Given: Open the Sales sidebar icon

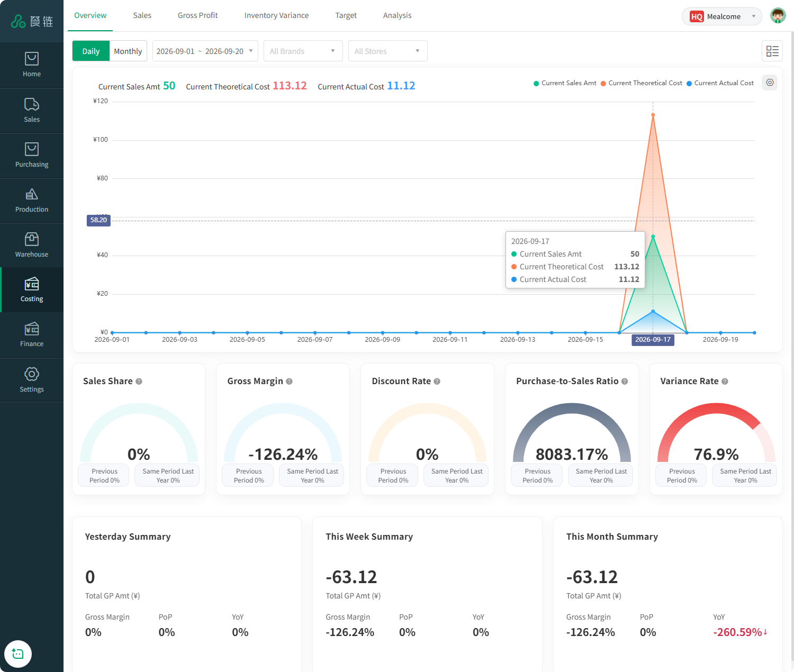Looking at the screenshot, I should point(32,104).
